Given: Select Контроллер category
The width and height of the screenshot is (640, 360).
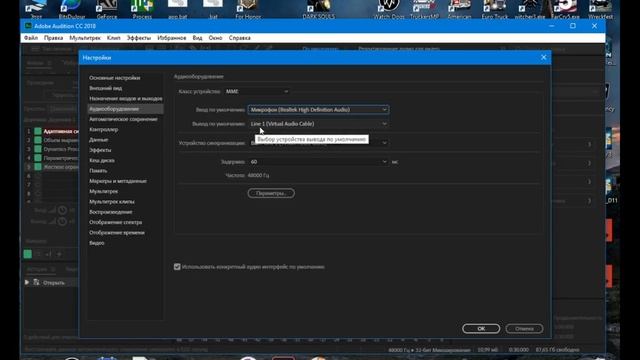Looking at the screenshot, I should [104, 129].
